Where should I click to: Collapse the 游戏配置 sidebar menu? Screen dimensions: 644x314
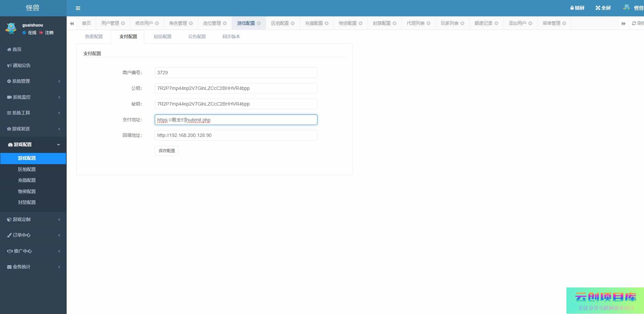coord(33,144)
